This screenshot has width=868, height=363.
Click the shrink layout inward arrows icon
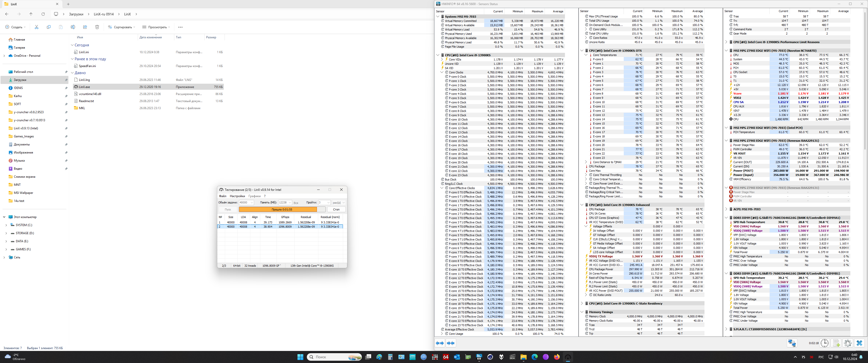(x=450, y=343)
